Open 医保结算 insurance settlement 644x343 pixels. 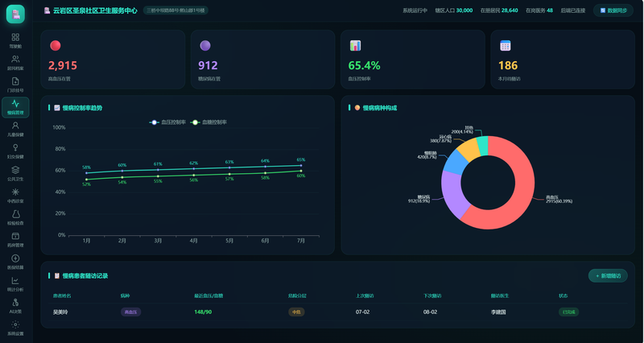pyautogui.click(x=15, y=262)
